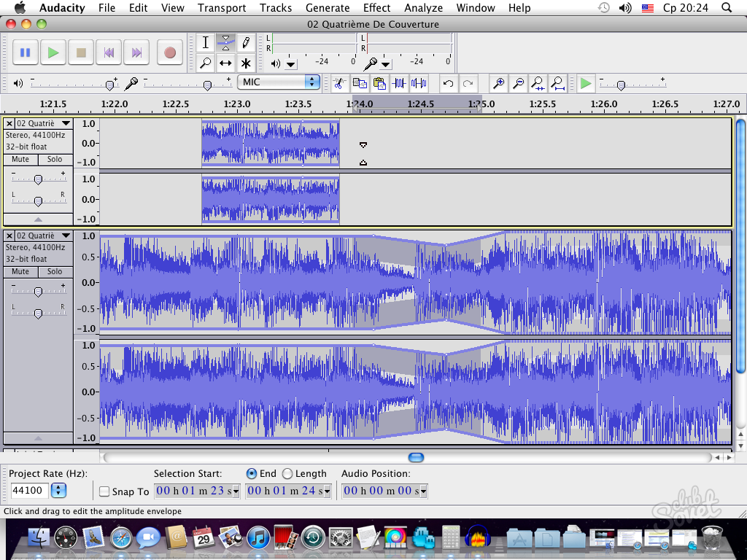The height and width of the screenshot is (560, 747).
Task: Open the File menu
Action: [107, 7]
